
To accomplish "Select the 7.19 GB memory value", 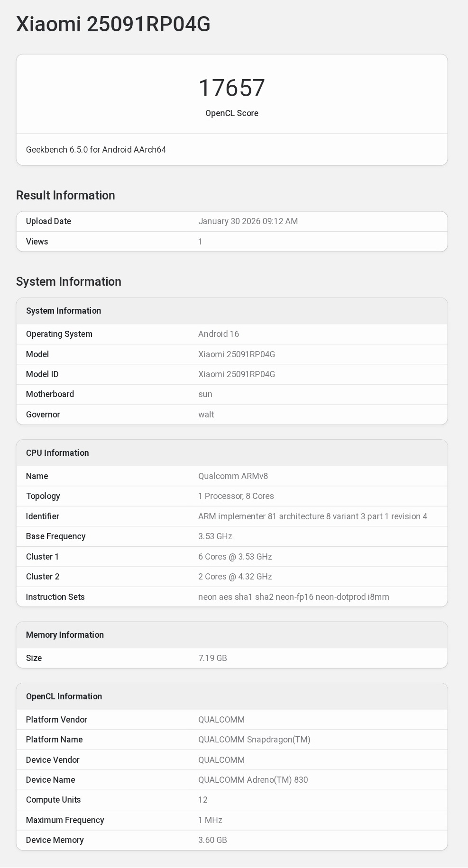I will click(213, 658).
